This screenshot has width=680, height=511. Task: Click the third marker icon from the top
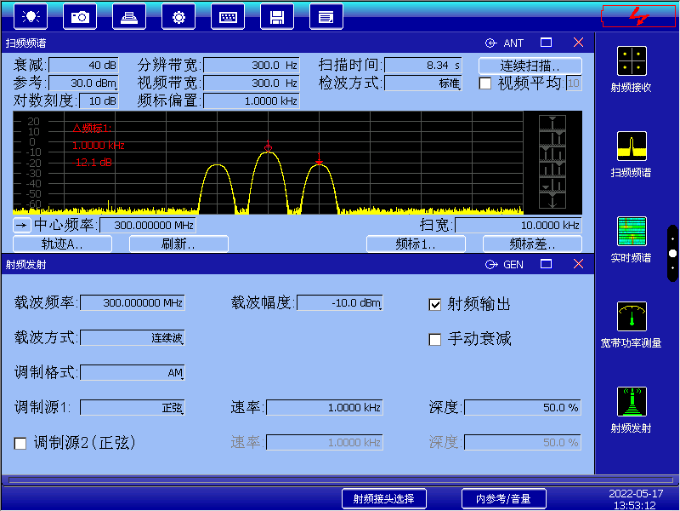552,153
